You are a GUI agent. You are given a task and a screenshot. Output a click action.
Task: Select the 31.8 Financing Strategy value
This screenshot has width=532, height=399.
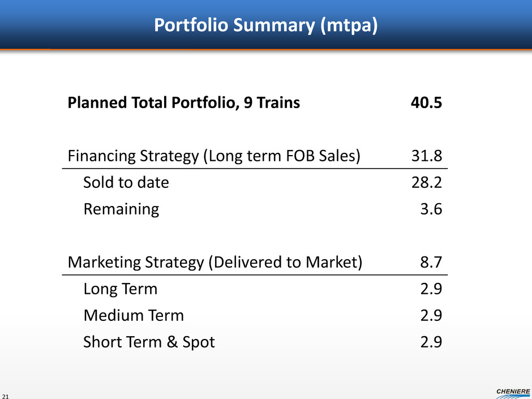[x=427, y=156]
